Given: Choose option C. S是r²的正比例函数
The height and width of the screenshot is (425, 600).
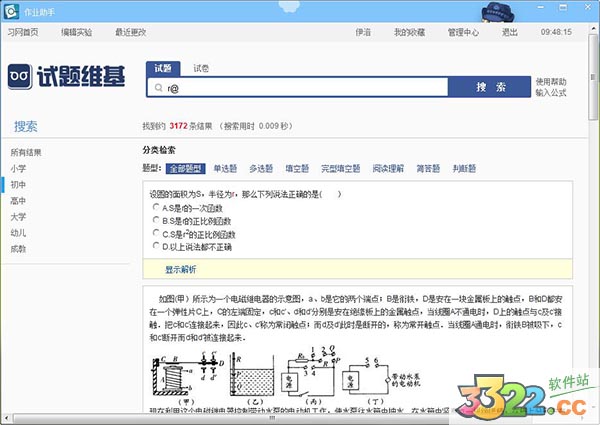Looking at the screenshot, I should click(156, 233).
